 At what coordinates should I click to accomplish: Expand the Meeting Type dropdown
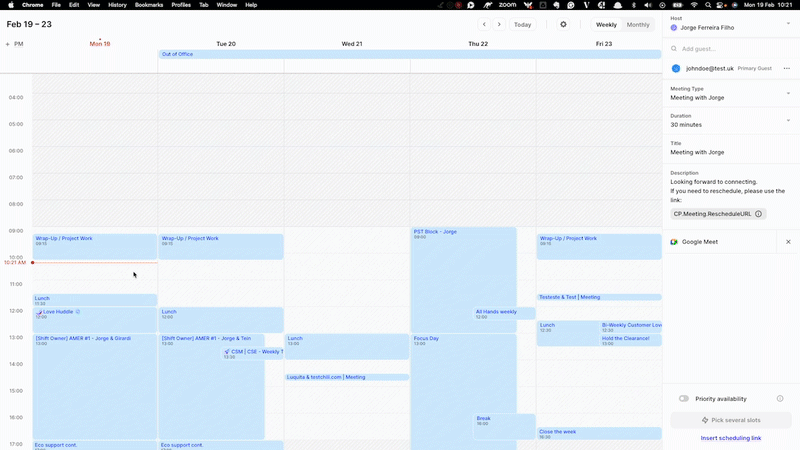pyautogui.click(x=788, y=93)
